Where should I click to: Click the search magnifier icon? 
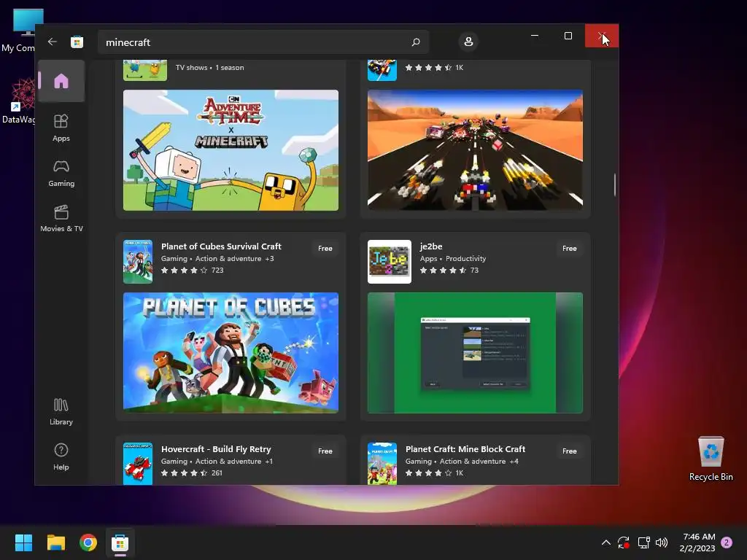416,42
